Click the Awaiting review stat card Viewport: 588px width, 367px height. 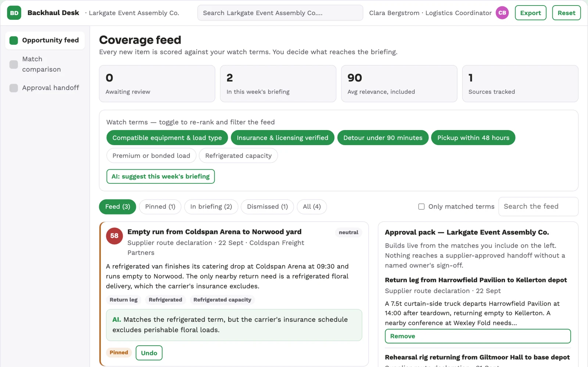(157, 84)
